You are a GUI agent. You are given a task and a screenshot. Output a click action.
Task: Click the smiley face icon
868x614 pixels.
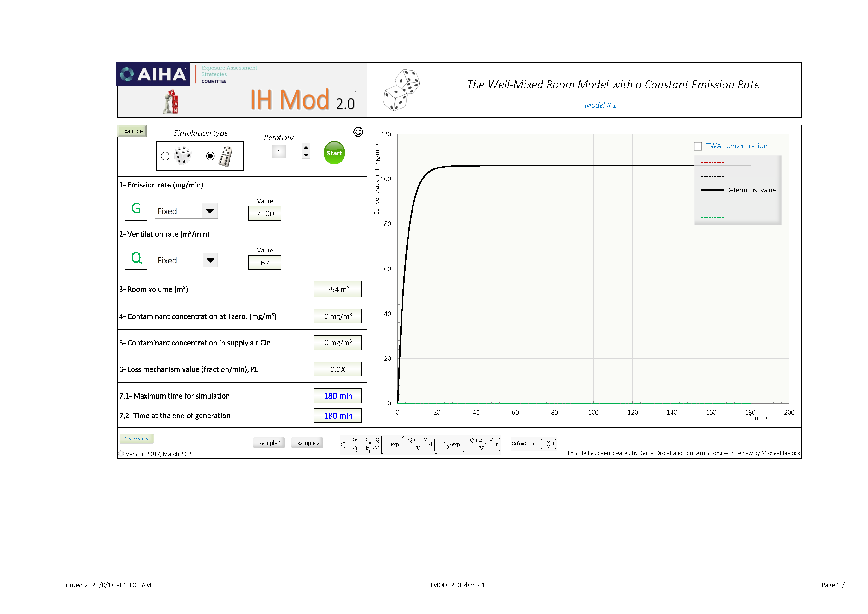click(358, 132)
